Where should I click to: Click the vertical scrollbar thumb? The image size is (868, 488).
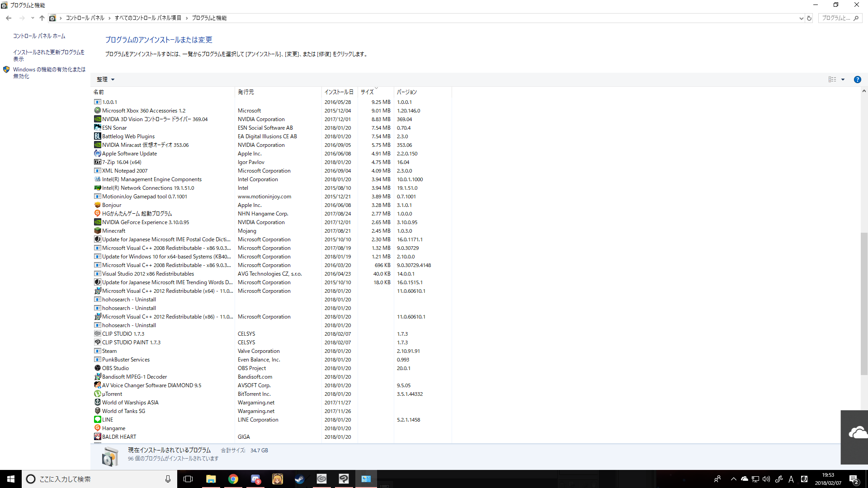point(863,303)
